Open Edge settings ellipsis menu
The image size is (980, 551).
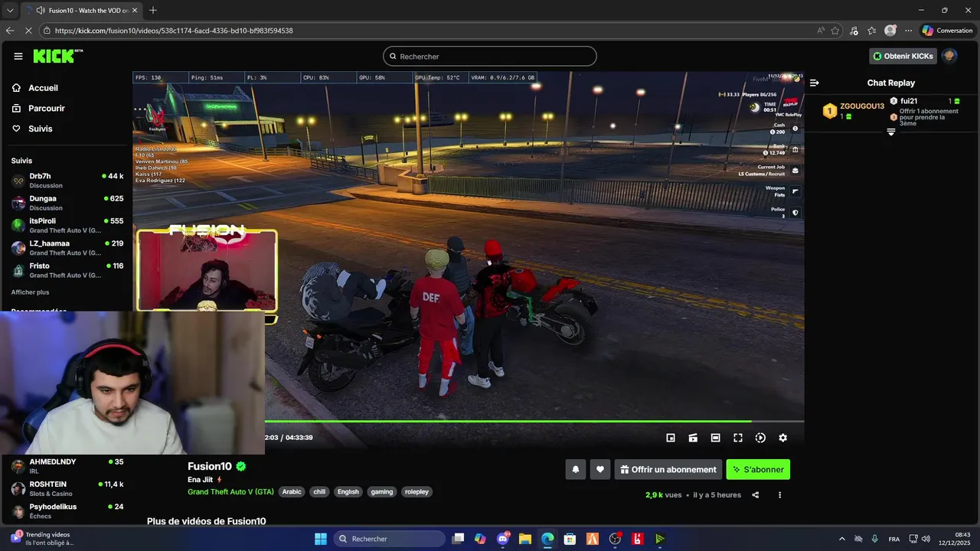coord(908,31)
